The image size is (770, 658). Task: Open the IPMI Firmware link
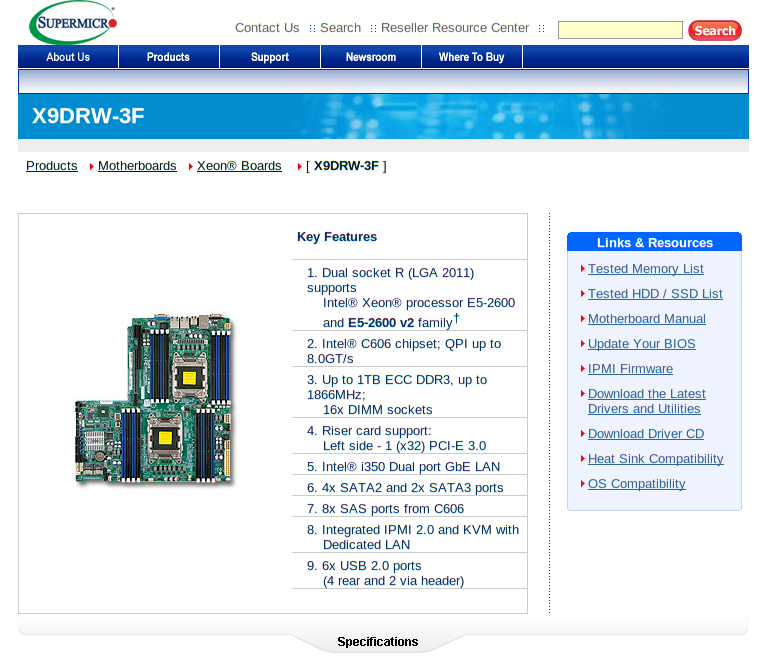point(630,369)
